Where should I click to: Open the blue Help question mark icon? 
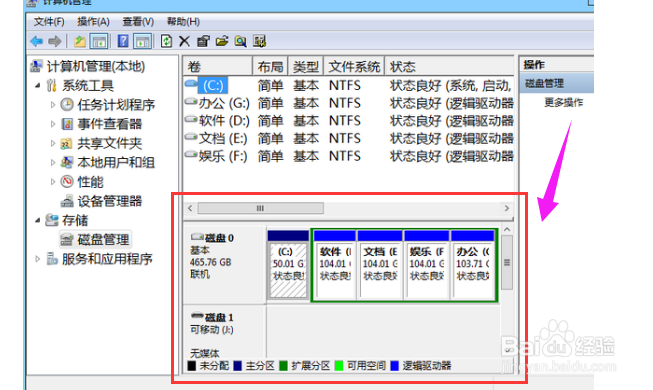123,41
